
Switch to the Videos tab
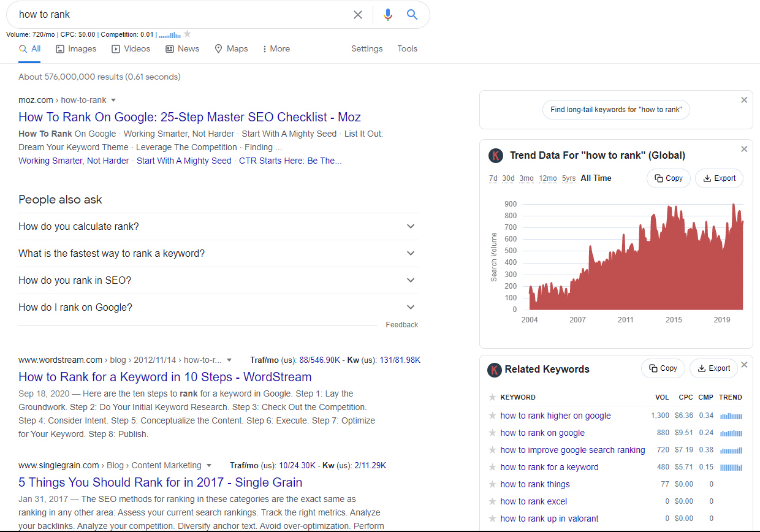(x=131, y=49)
